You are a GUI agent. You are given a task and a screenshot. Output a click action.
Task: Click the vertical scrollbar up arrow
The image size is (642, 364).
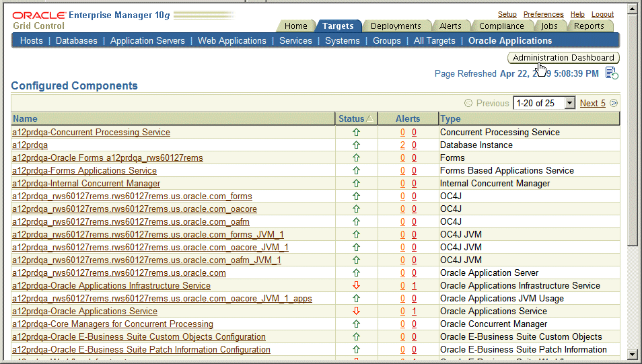coord(633,8)
